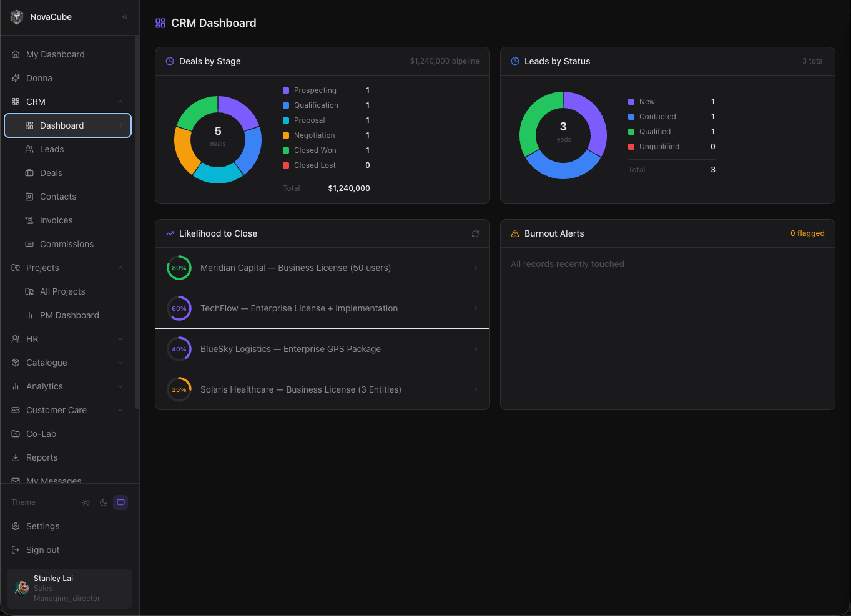Collapse the CRM section chevron
Viewport: 851px width, 616px height.
click(x=121, y=102)
